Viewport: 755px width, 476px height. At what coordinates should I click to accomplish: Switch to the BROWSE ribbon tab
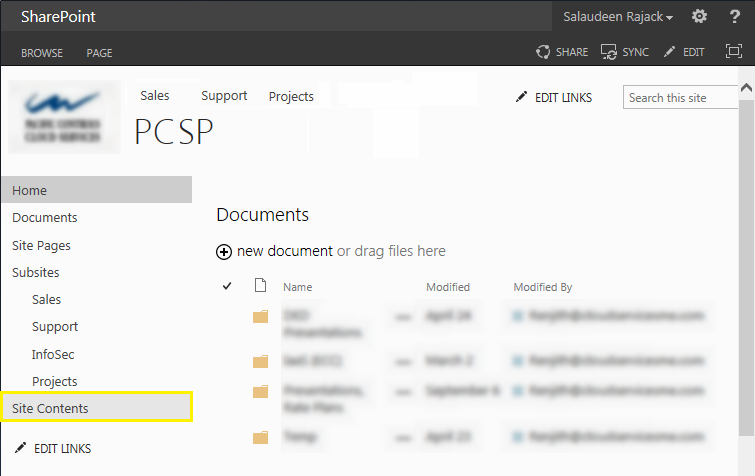click(42, 53)
